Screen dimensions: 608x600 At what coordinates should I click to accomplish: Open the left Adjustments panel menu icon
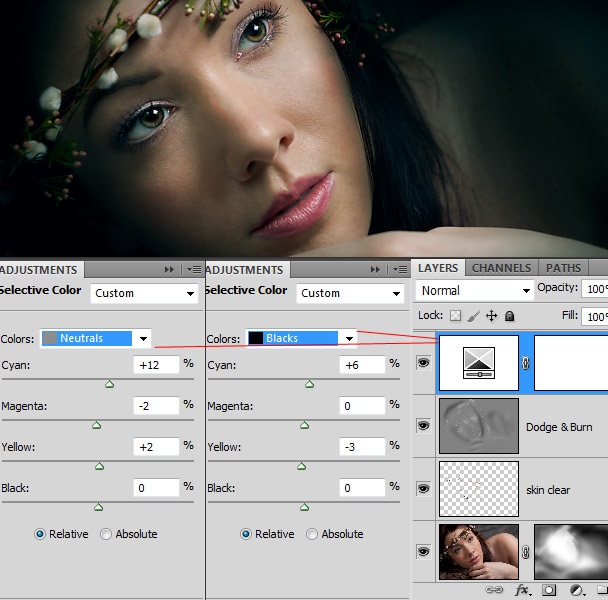click(x=194, y=270)
